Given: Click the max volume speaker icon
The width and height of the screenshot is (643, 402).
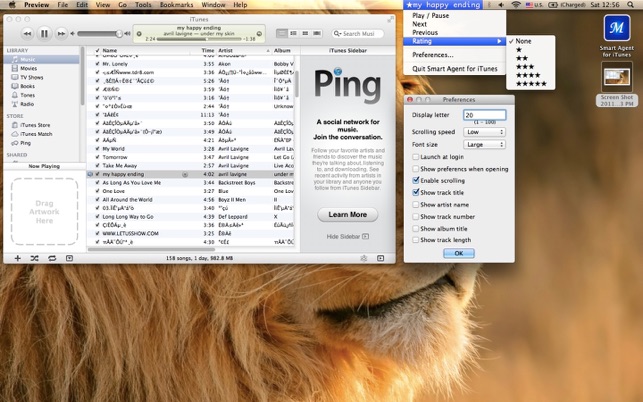Looking at the screenshot, I should click(128, 34).
